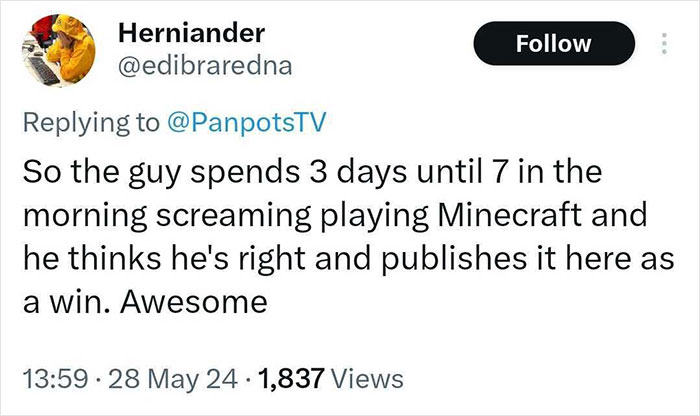
Task: Click the phrase '3 days' in tweet
Action: coord(358,173)
